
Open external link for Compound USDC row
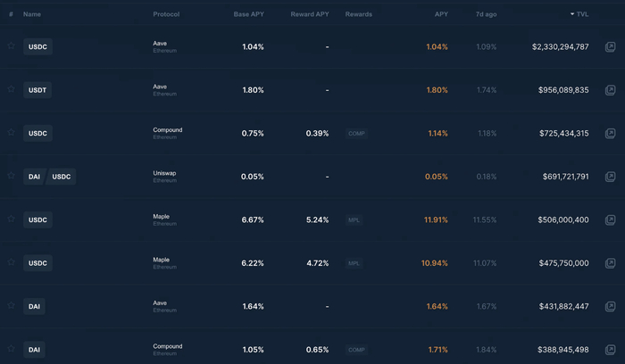tap(610, 133)
